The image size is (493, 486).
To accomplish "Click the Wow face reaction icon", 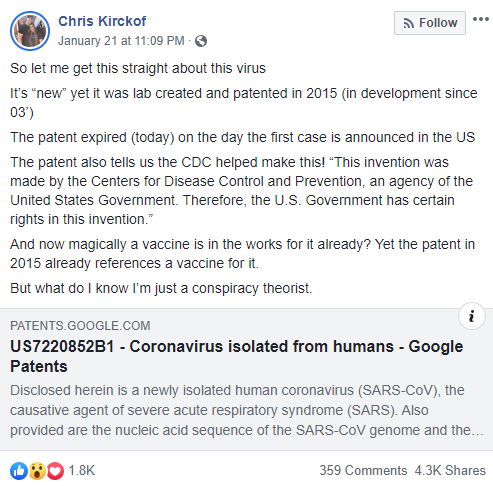I will [x=37, y=471].
